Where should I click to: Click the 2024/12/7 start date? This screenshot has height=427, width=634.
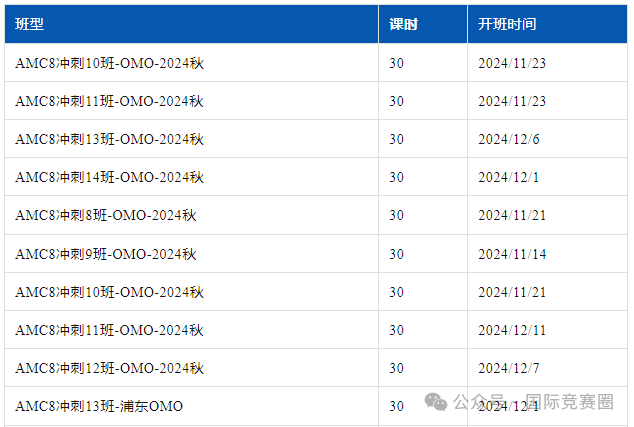(x=509, y=368)
